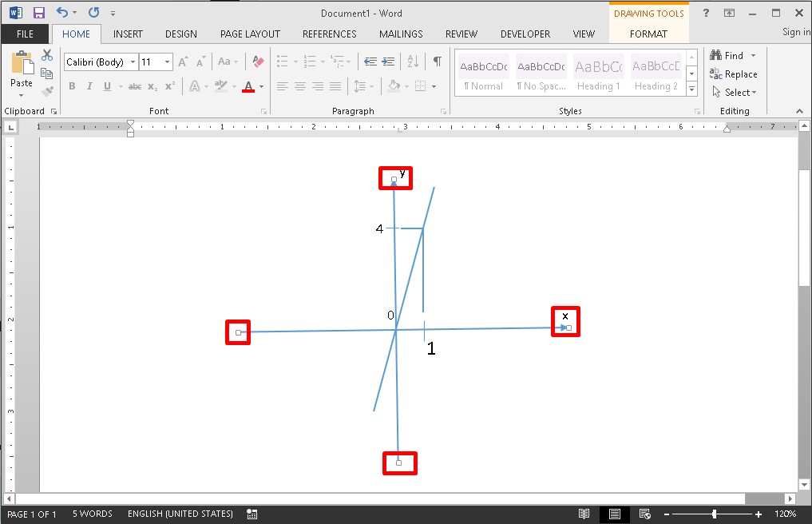The width and height of the screenshot is (812, 524).
Task: Click the Cut scissors icon
Action: pyautogui.click(x=47, y=55)
